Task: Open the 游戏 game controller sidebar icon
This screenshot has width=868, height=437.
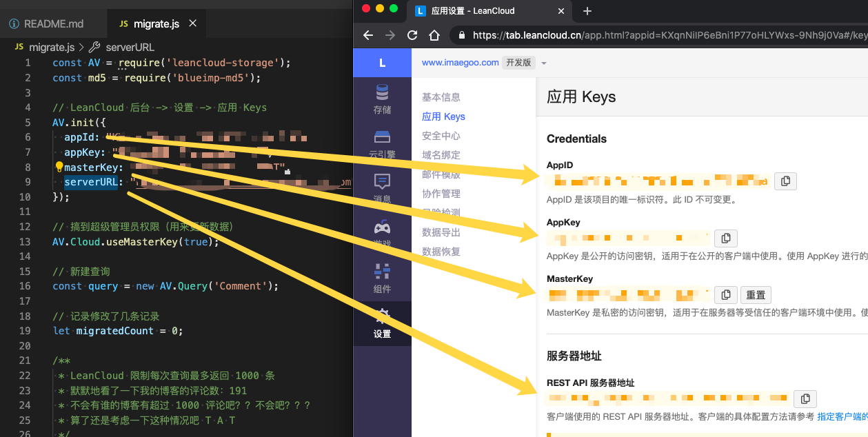Action: 382,233
